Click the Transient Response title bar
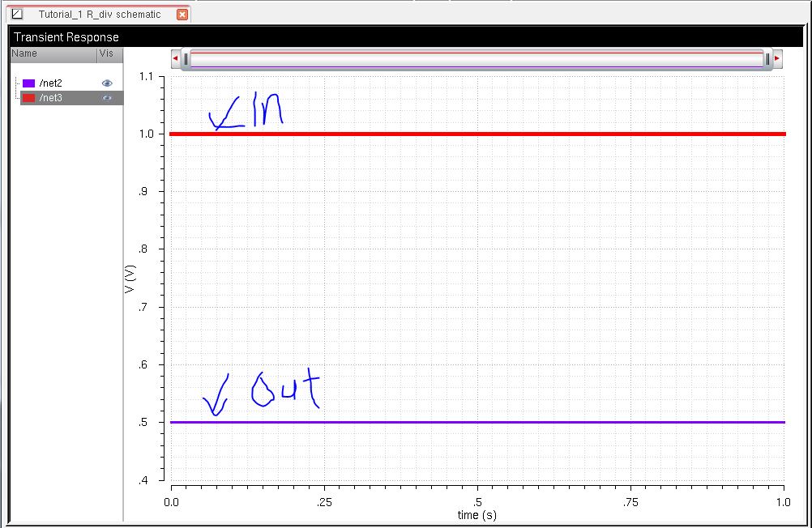Viewport: 812px width, 528px height. coord(406,37)
